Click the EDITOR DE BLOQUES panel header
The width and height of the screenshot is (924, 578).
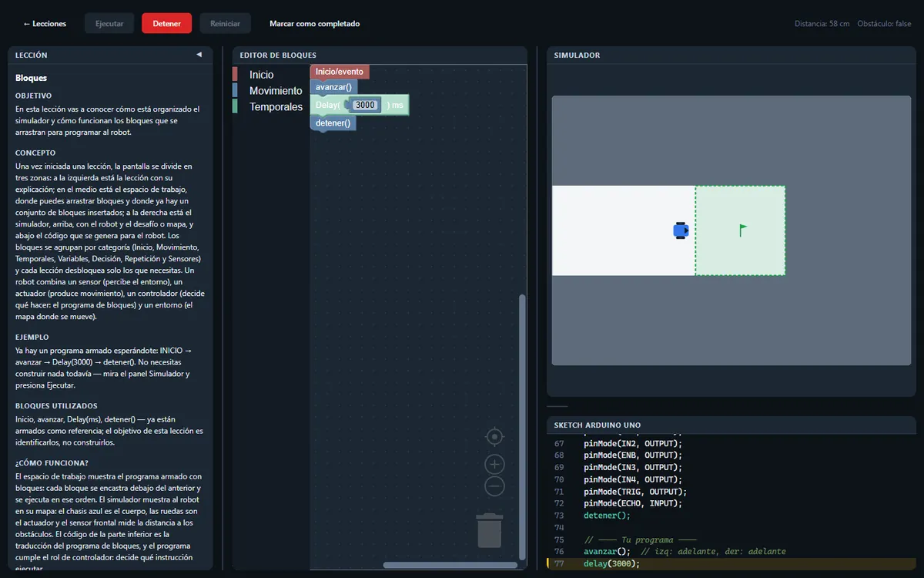click(x=380, y=55)
